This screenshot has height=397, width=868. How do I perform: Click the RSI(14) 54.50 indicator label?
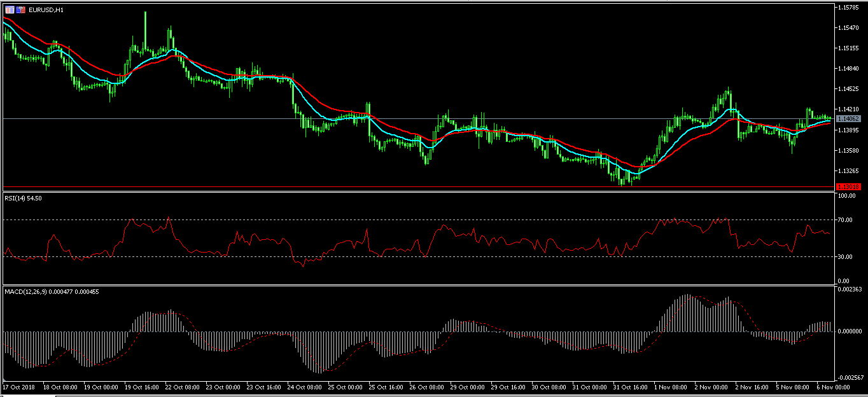(x=24, y=198)
